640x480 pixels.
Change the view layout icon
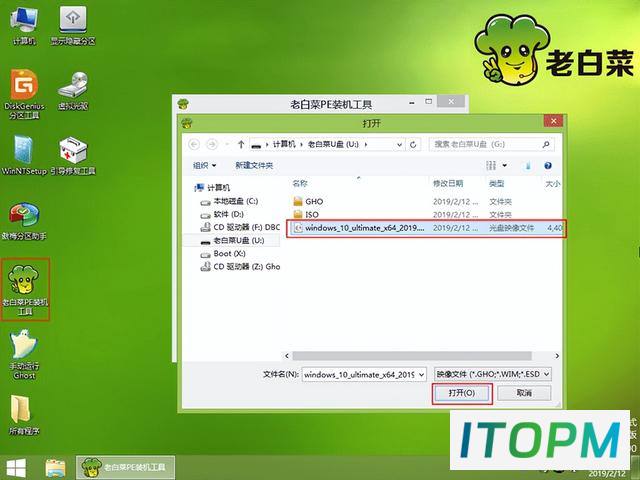click(x=491, y=165)
